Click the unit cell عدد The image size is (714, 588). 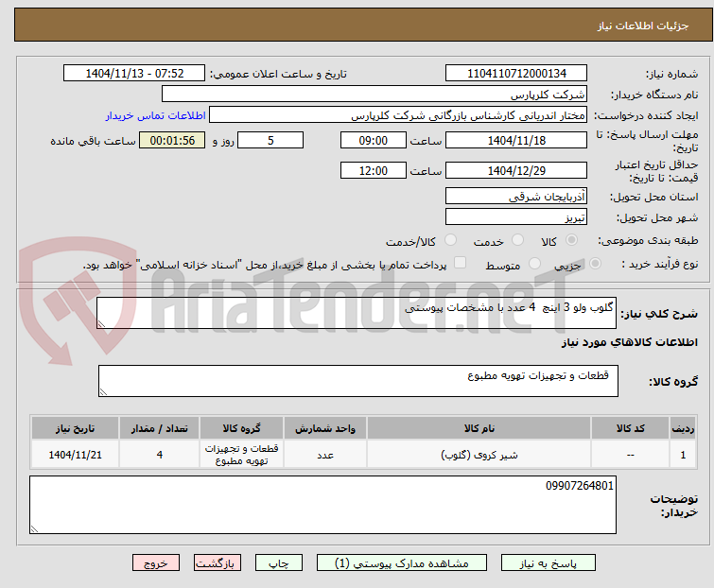tap(325, 455)
